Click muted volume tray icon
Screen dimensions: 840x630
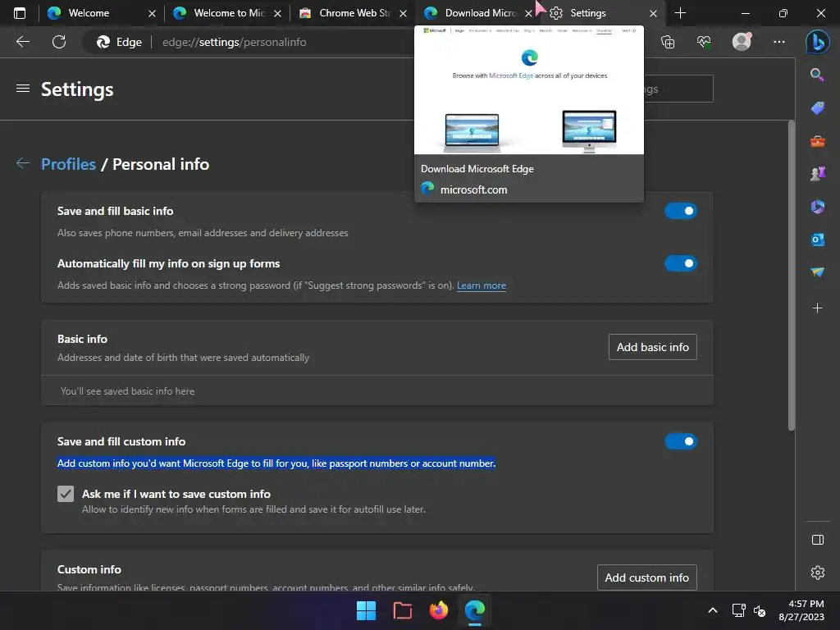[x=760, y=610]
